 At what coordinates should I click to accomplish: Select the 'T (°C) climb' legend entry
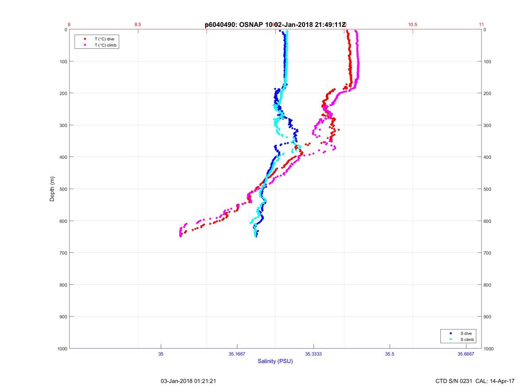106,45
